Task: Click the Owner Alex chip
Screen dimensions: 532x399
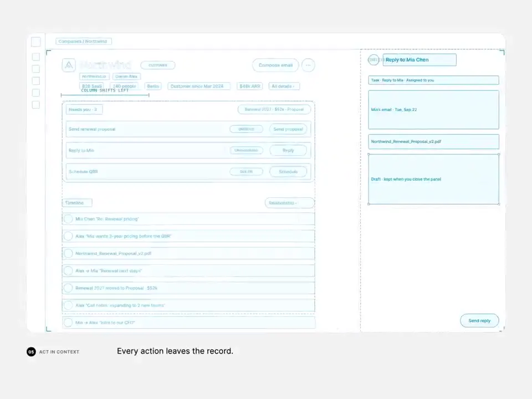Action: coord(126,76)
